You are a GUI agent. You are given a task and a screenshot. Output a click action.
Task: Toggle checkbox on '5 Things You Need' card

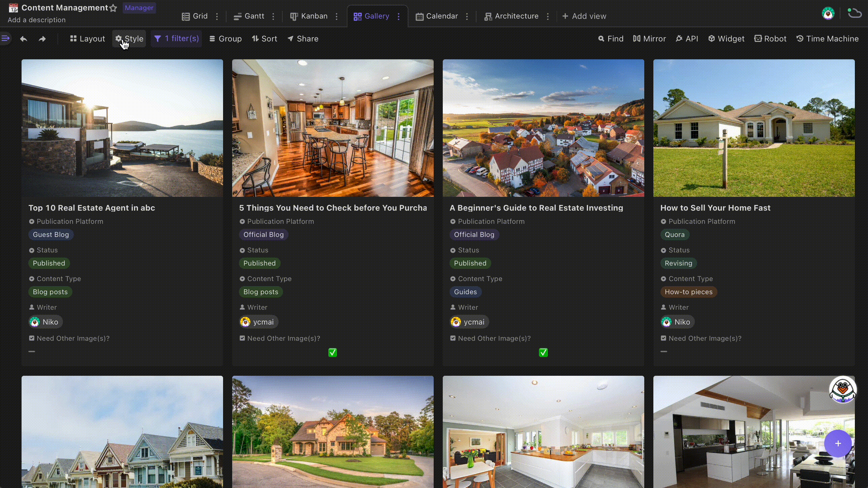click(333, 353)
